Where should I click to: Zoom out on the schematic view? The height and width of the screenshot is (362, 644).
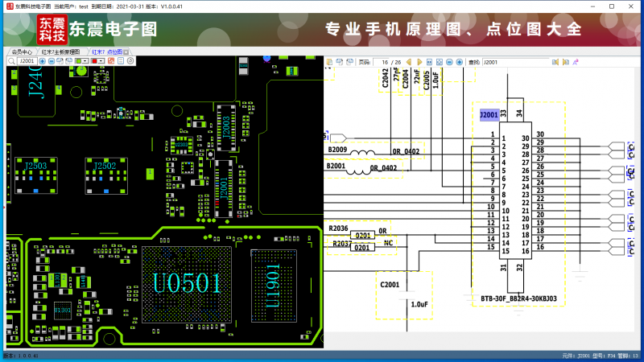click(449, 62)
